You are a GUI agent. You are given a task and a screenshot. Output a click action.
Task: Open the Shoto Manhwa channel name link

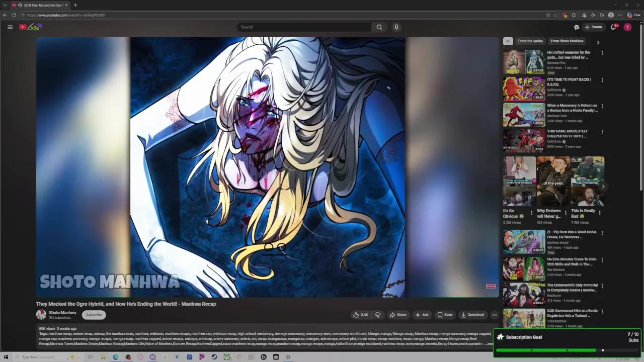click(62, 313)
